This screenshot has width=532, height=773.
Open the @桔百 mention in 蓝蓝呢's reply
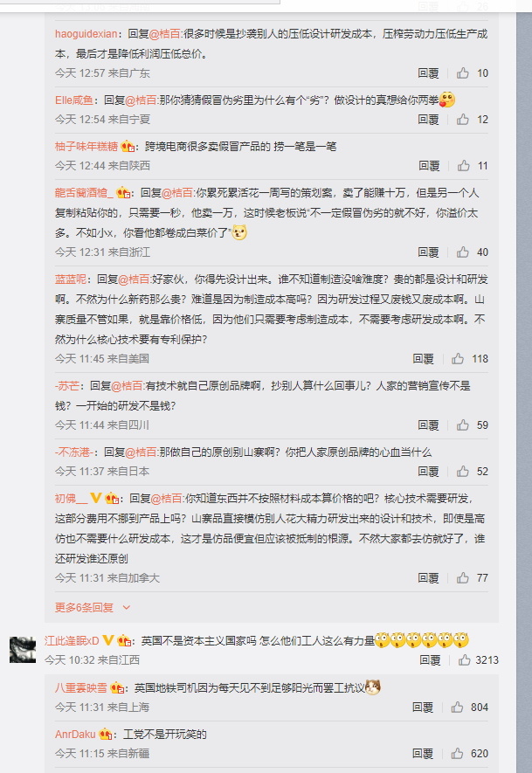(134, 280)
